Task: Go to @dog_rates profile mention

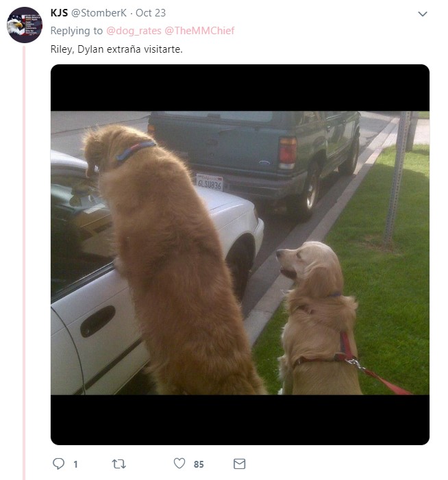Action: click(x=134, y=31)
